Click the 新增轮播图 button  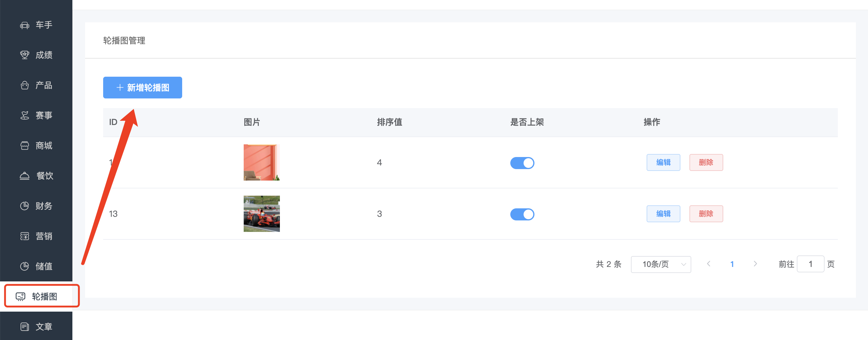click(x=143, y=88)
